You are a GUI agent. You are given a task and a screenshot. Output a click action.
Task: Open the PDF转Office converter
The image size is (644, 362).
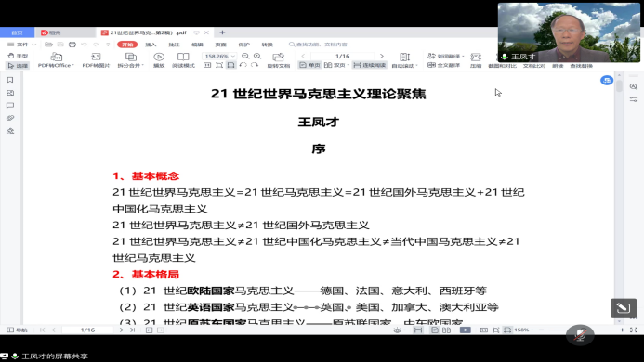(56, 60)
